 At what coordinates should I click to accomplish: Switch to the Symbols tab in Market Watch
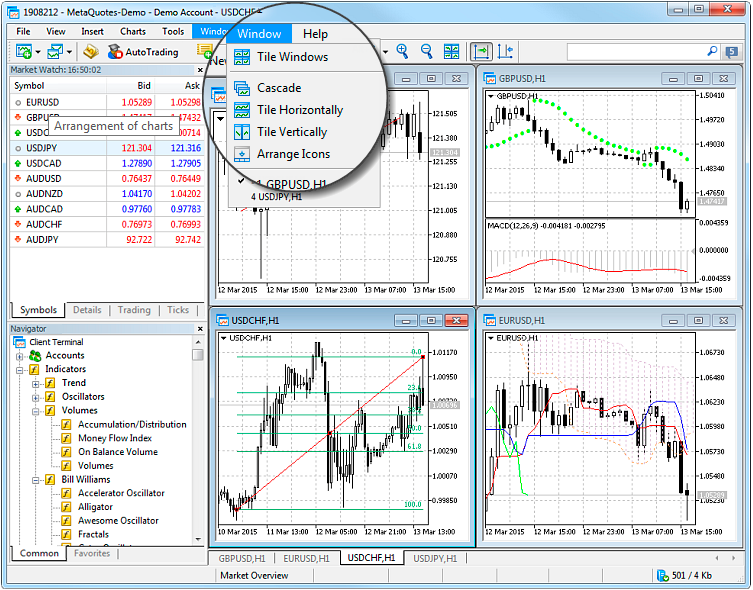point(38,310)
